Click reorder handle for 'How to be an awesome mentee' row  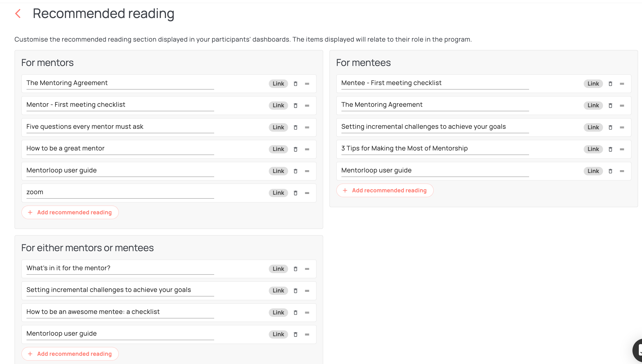307,313
